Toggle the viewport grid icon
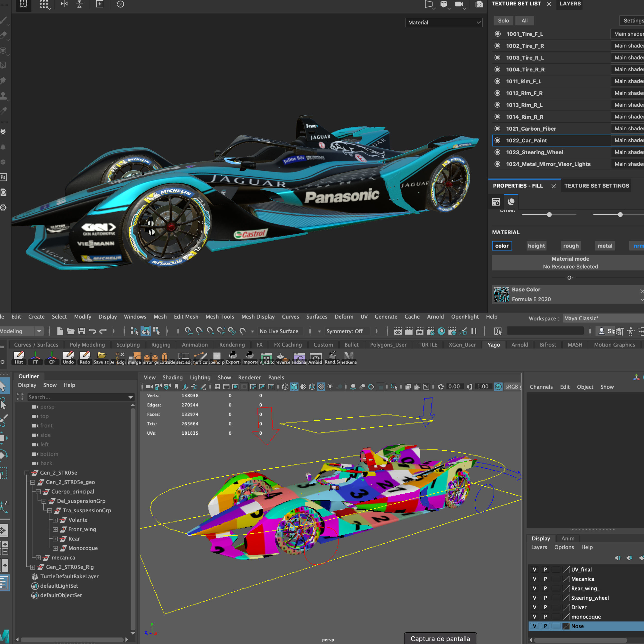The width and height of the screenshot is (644, 644). (x=217, y=387)
